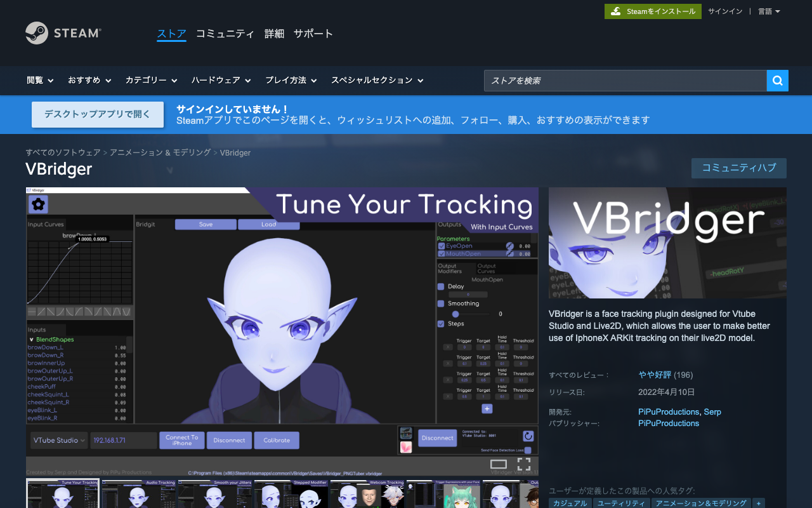The image size is (812, 508).
Task: Select the Stepped Modifier thumbnail
Action: click(291, 494)
